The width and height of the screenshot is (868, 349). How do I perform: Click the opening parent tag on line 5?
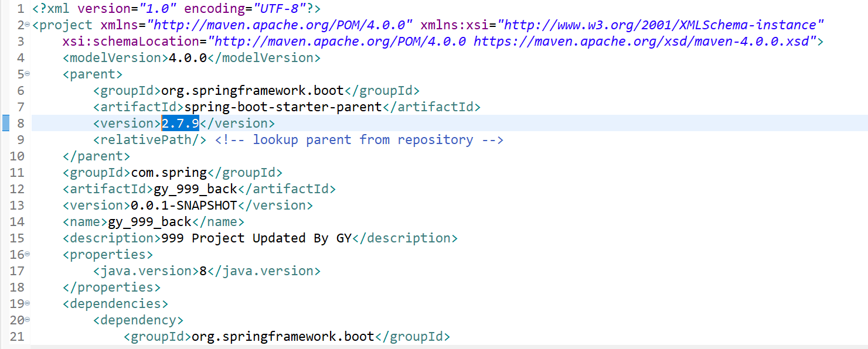tap(93, 74)
